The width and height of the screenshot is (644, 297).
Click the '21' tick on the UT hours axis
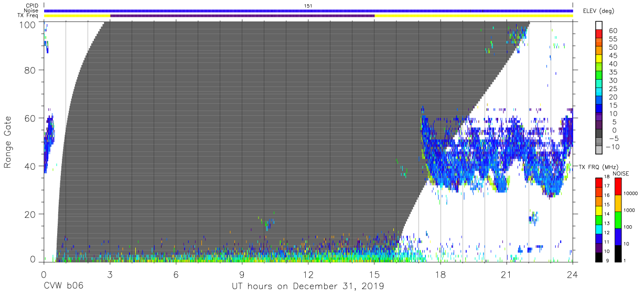click(x=506, y=274)
